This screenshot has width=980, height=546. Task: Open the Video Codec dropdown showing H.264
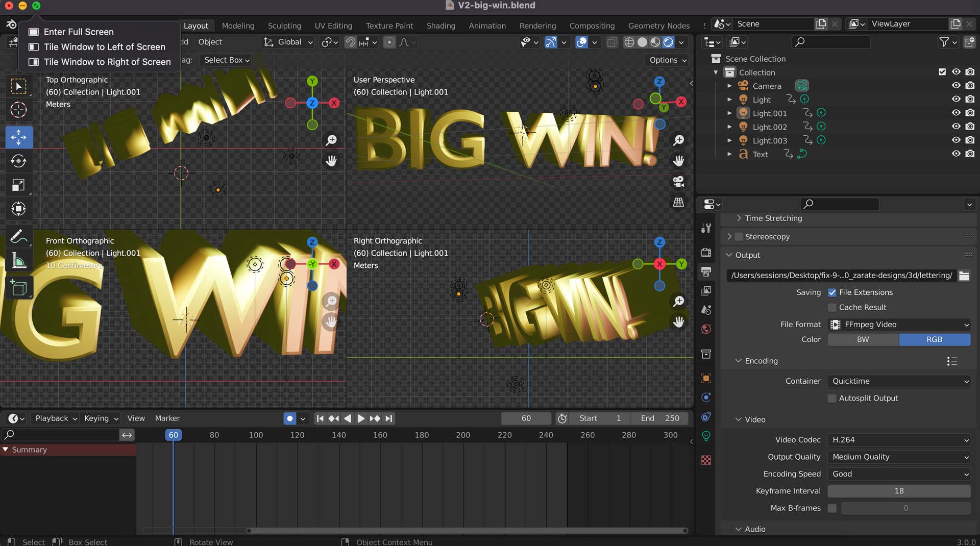[x=899, y=440]
